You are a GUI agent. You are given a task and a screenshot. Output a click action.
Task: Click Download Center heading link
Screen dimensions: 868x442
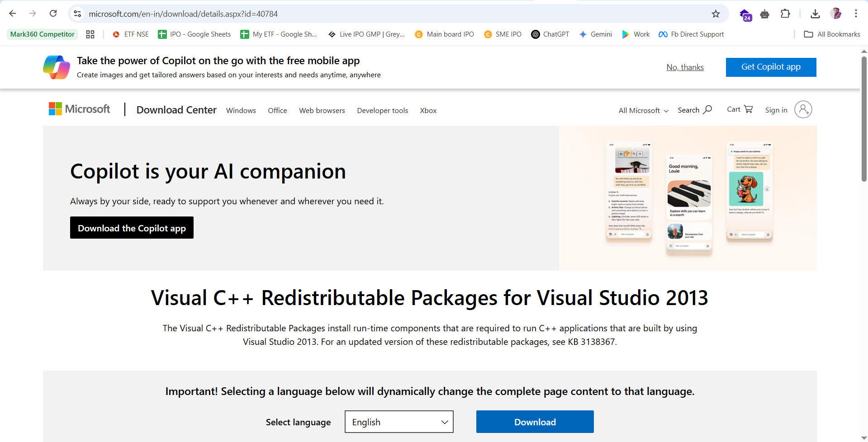(176, 110)
